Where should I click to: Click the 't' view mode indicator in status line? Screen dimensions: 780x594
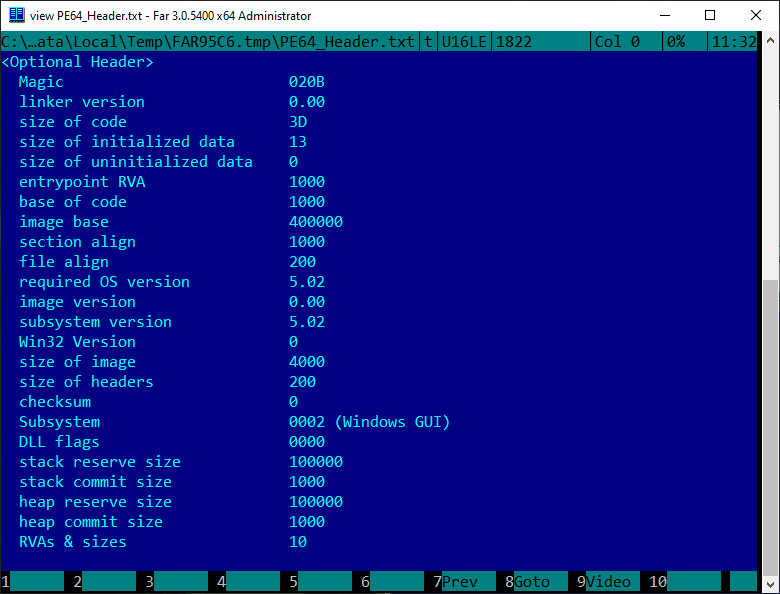click(x=428, y=42)
